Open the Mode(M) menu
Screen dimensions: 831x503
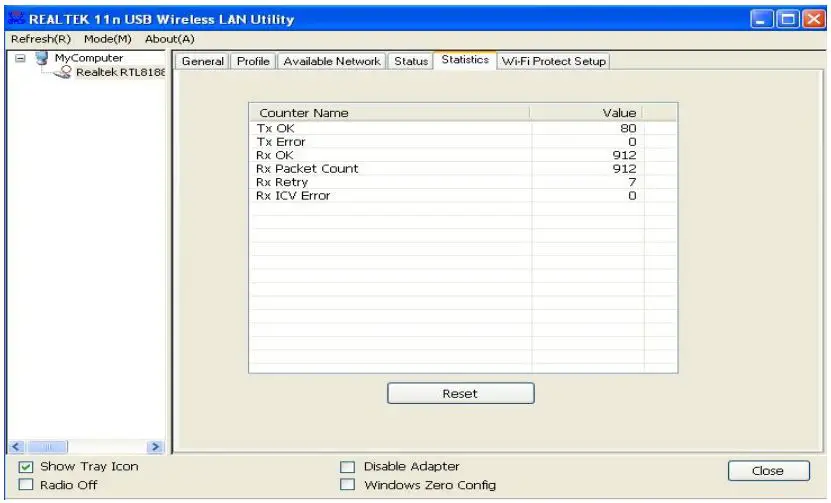pyautogui.click(x=108, y=39)
